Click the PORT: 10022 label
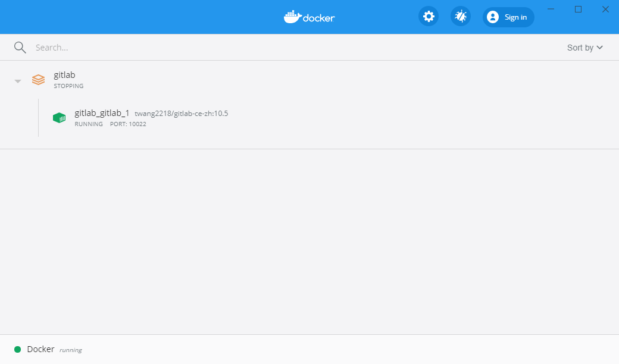The height and width of the screenshot is (364, 619). [x=127, y=124]
